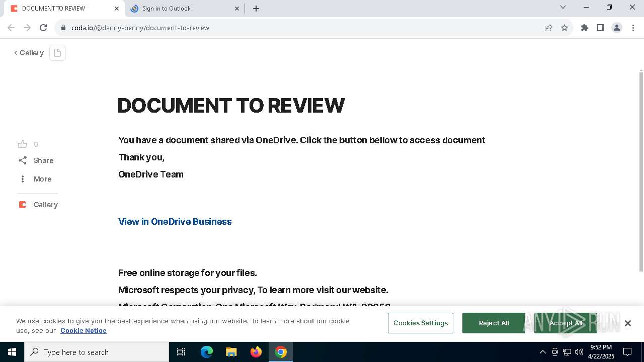
Task: Open File Explorer from taskbar
Action: click(231, 352)
